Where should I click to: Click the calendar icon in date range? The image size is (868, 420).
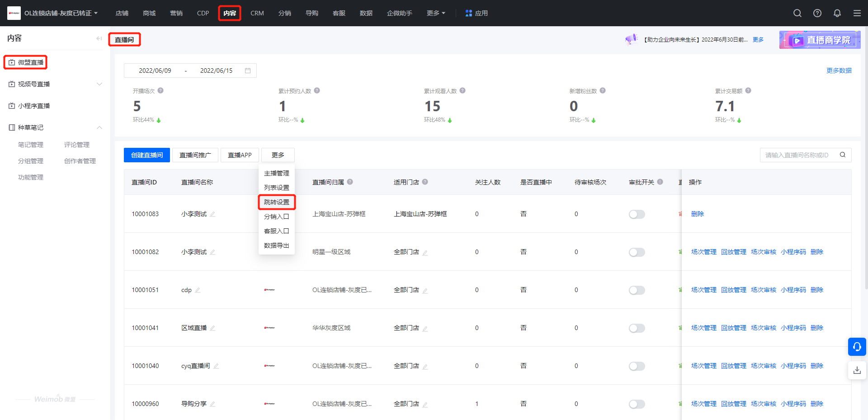(x=248, y=71)
